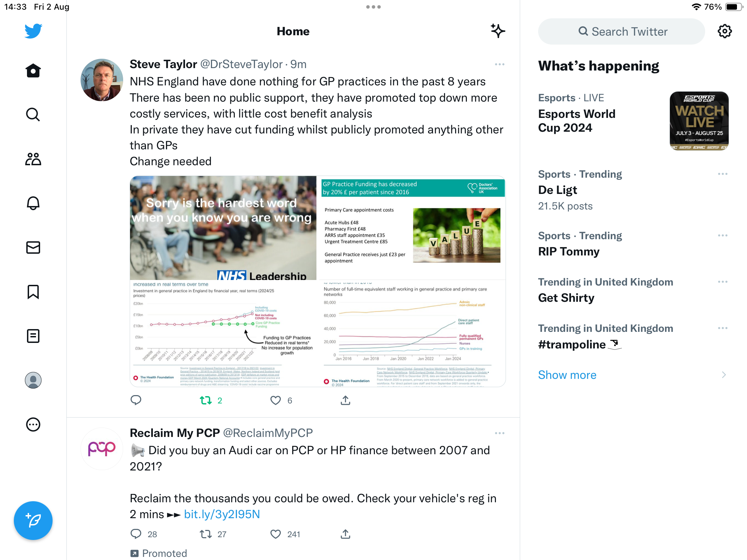
Task: Like the Reclaim My PCP tweet
Action: click(276, 534)
